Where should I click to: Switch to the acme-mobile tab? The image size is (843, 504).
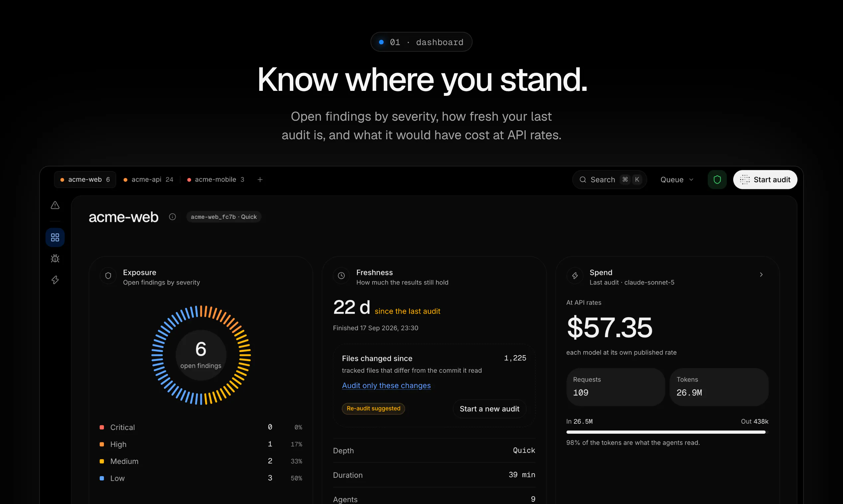[216, 180]
